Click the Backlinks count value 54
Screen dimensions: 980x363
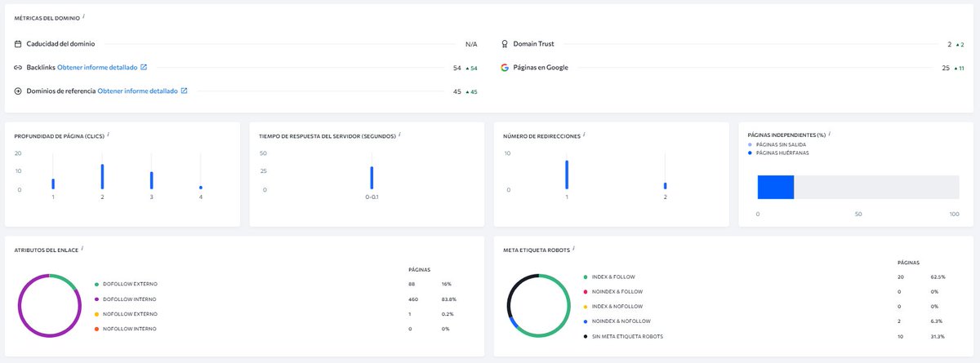click(457, 68)
